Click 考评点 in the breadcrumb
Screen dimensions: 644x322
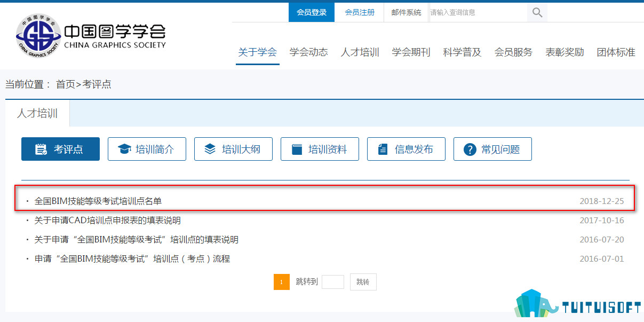tap(97, 84)
